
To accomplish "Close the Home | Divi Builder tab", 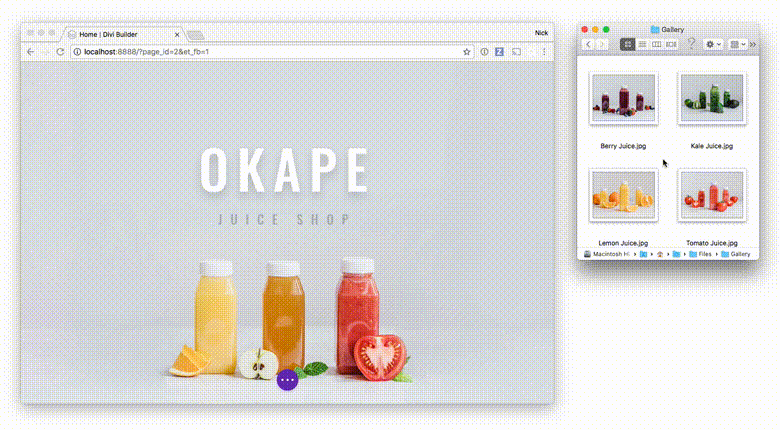I will (177, 35).
